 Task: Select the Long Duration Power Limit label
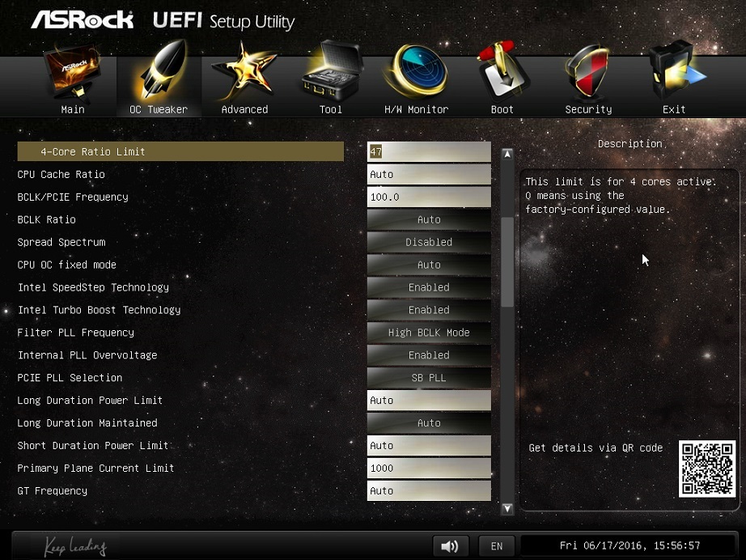click(x=90, y=401)
